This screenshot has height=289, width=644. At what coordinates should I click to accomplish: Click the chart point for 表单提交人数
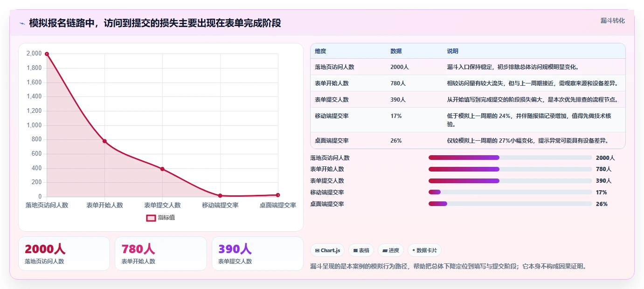(x=162, y=169)
